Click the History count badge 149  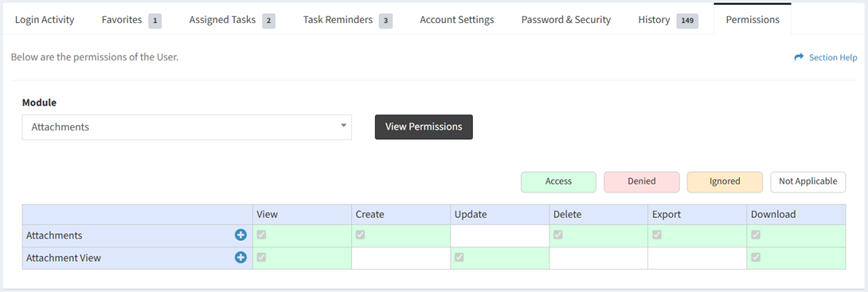[x=687, y=21]
